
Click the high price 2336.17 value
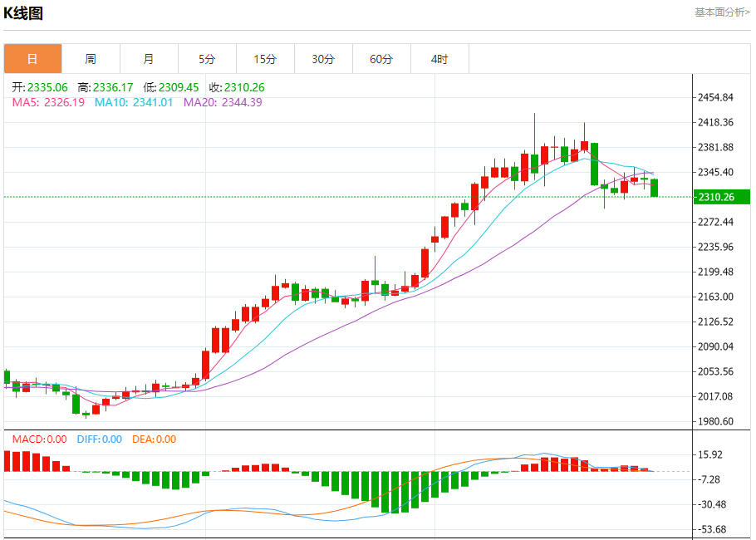click(x=113, y=87)
